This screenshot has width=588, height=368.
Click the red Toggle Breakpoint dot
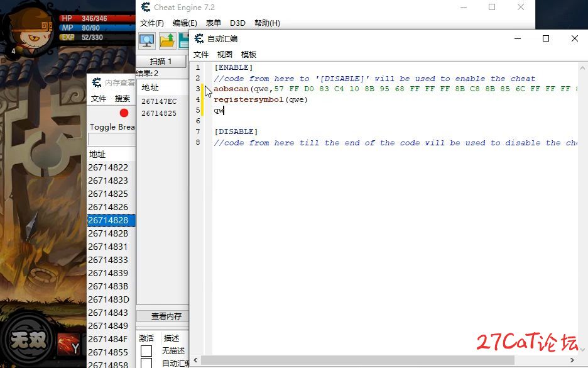click(x=124, y=113)
